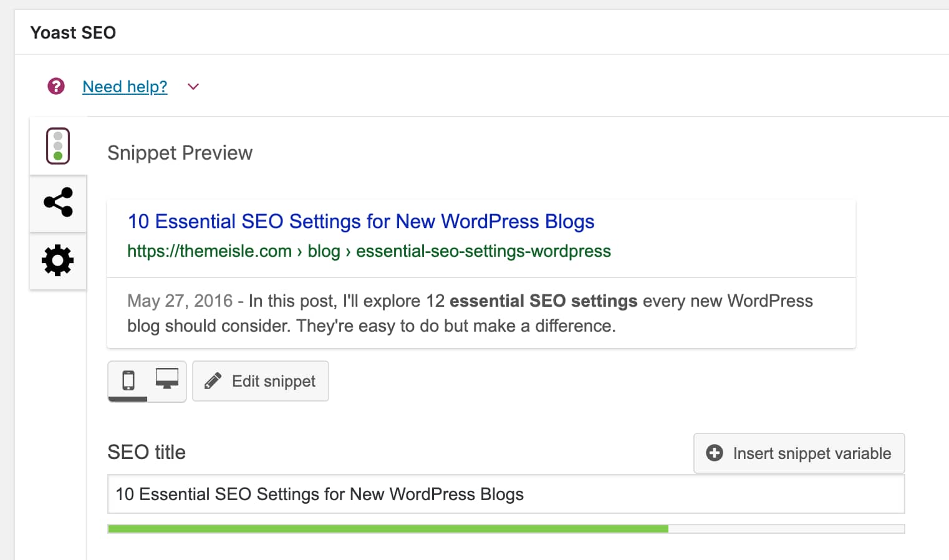Click the plus icon beside Insert snippet variable
This screenshot has width=949, height=560.
[x=715, y=453]
